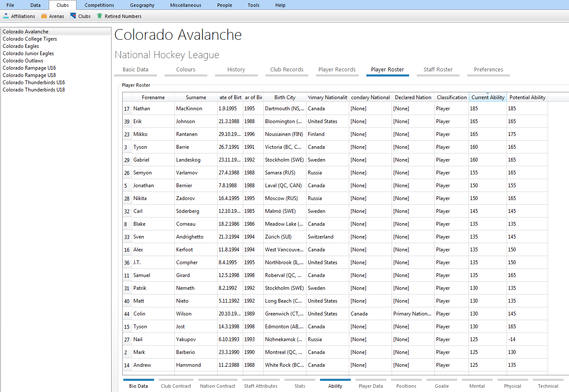Click the Söderberg surname cell

196,211
